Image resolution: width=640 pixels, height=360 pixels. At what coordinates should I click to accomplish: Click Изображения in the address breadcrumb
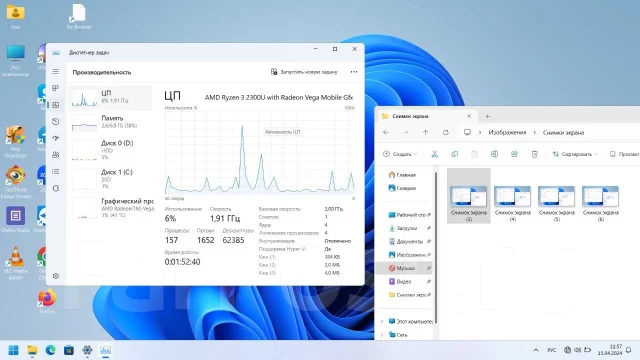coord(507,132)
